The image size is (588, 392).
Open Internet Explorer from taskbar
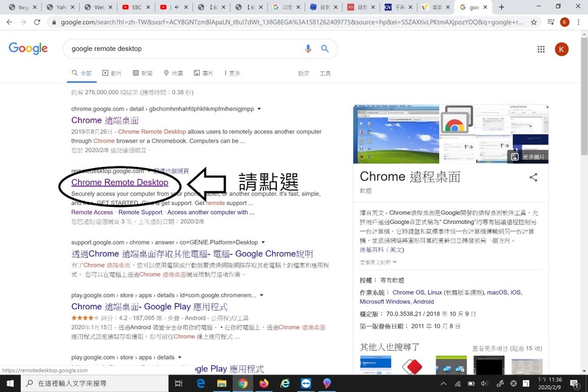[285, 384]
